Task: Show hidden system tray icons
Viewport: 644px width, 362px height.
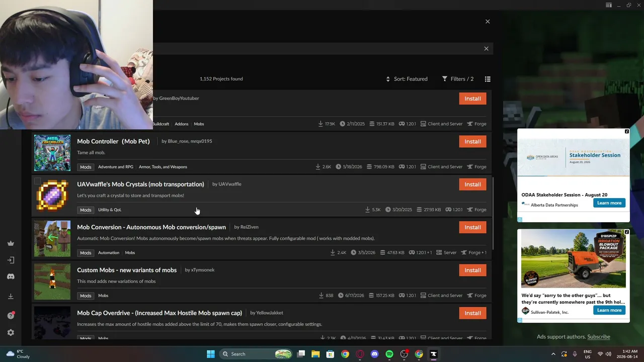Action: (553, 354)
